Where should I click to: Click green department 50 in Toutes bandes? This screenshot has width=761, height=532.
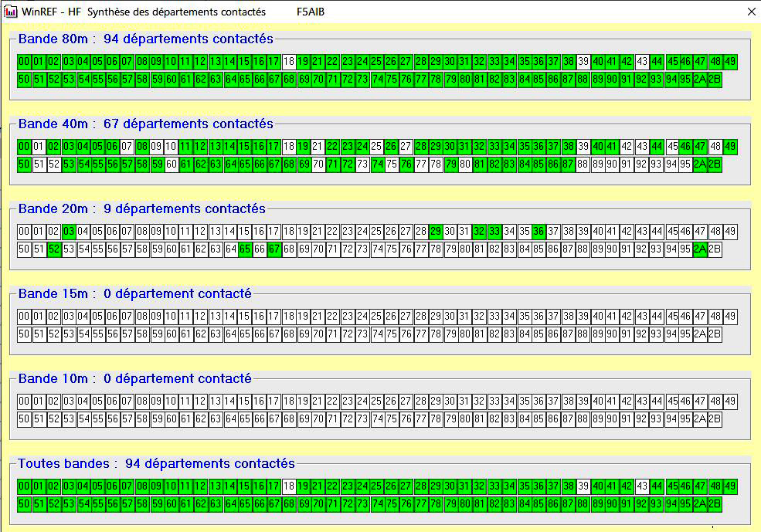pyautogui.click(x=24, y=504)
